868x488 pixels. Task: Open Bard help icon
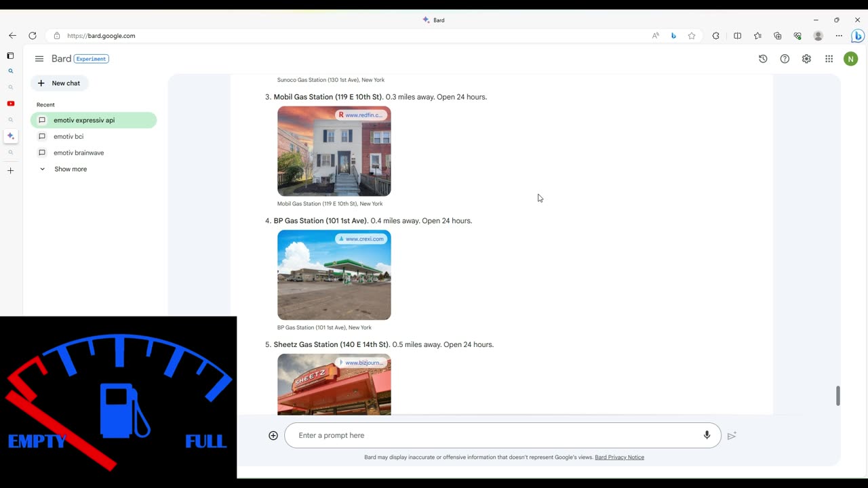785,59
